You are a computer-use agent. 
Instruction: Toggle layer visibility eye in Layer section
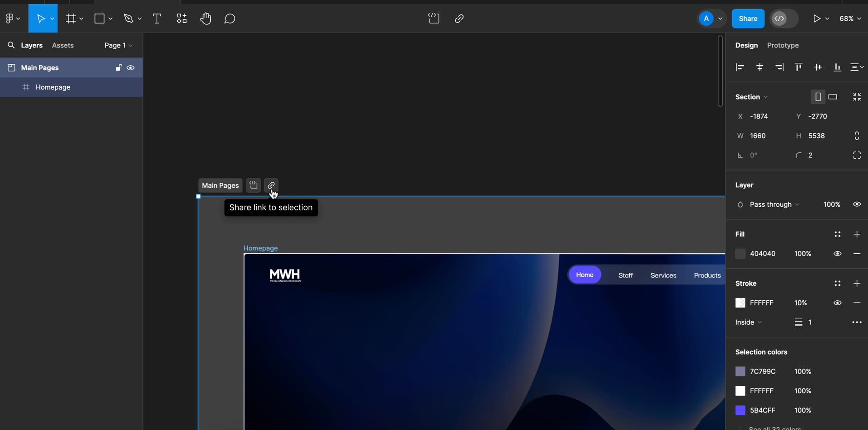point(857,204)
